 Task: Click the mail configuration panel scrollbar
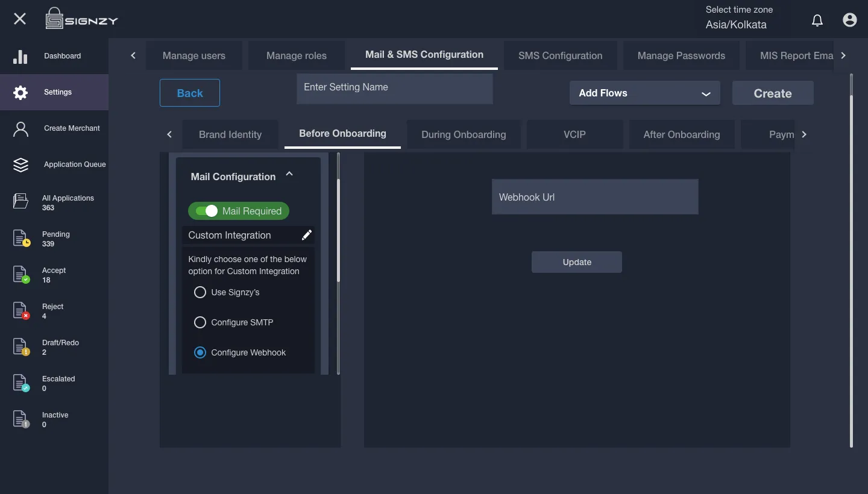(338, 229)
